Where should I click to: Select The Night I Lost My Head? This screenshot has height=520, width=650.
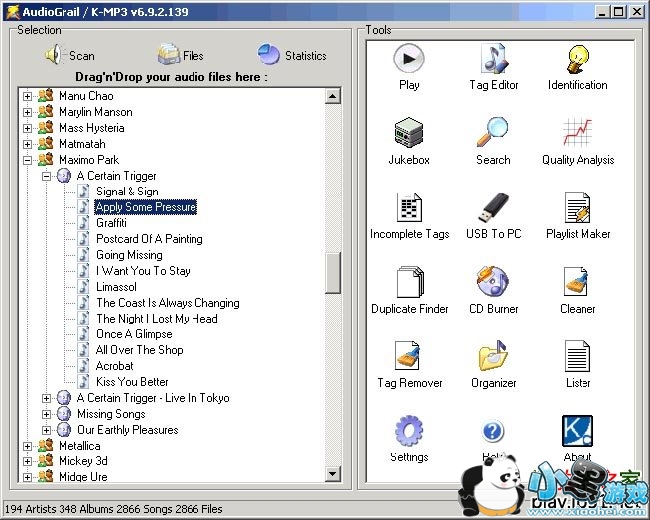point(157,318)
